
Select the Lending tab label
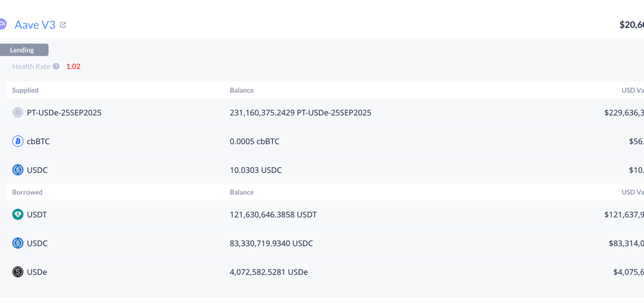pos(22,50)
